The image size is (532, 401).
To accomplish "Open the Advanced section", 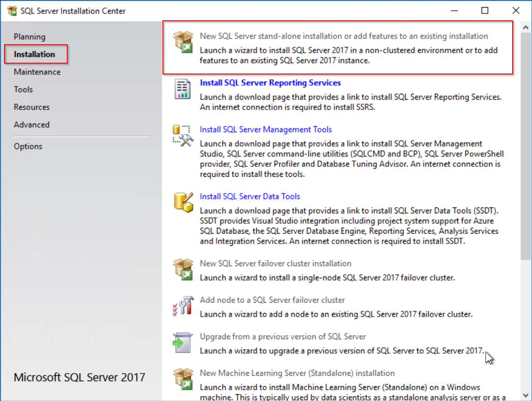I will click(x=32, y=124).
